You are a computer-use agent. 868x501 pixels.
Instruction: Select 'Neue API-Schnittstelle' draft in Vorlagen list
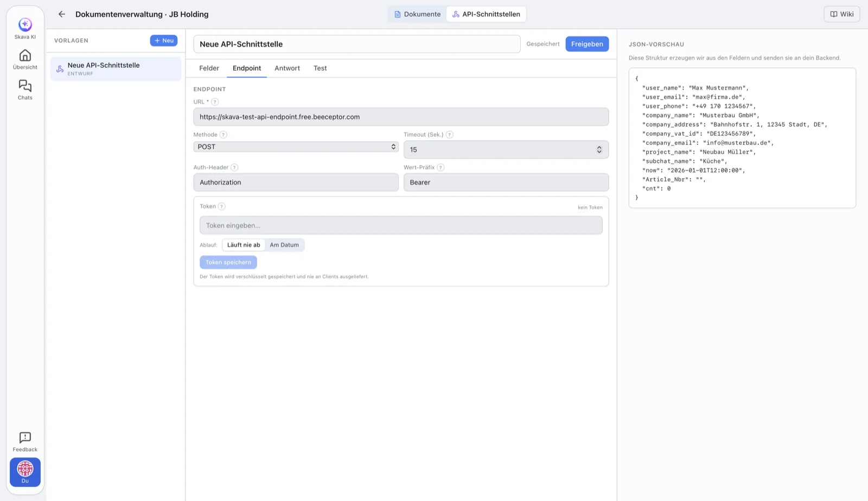pyautogui.click(x=116, y=69)
